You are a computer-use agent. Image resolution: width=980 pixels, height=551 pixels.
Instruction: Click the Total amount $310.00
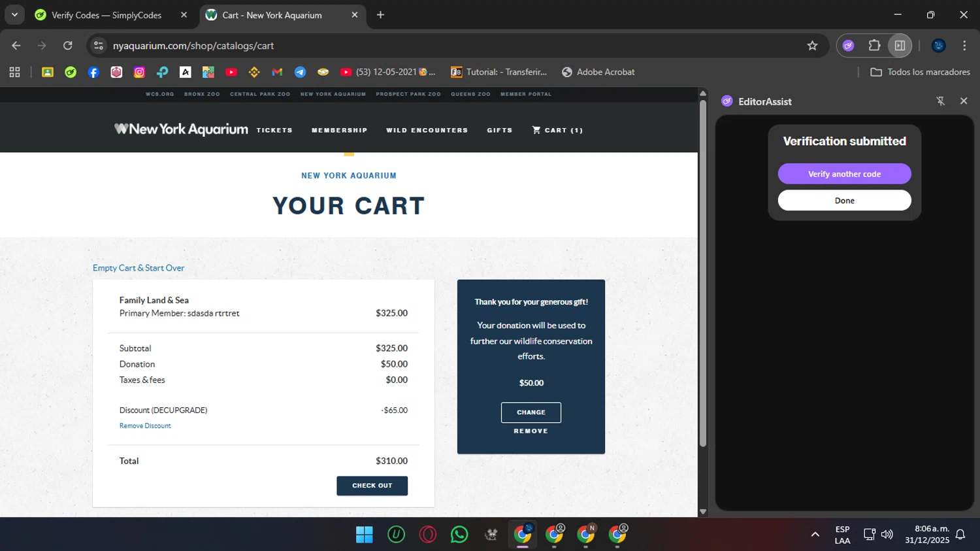pos(391,461)
